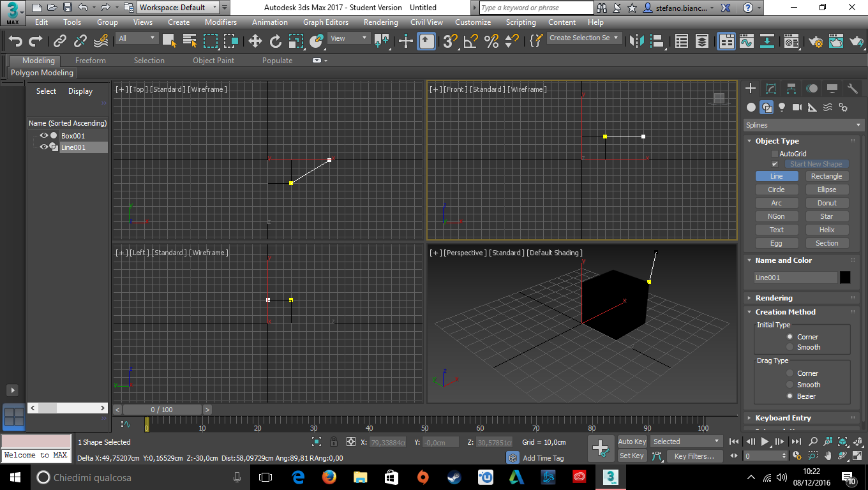Open the Workspace: Default dropdown
This screenshot has width=868, height=490.
click(x=178, y=8)
